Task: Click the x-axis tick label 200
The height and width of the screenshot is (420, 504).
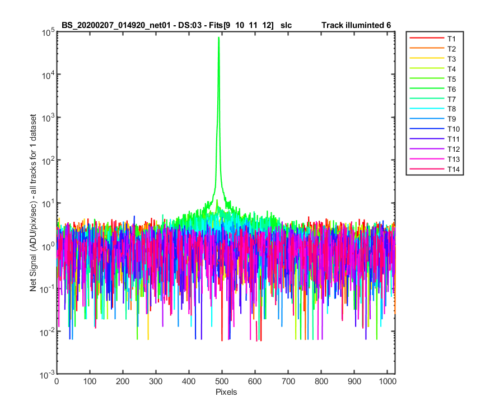Action: coord(123,381)
